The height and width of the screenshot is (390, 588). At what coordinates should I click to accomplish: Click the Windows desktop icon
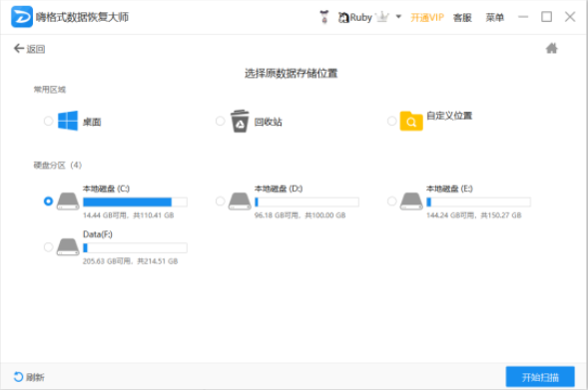click(x=68, y=121)
